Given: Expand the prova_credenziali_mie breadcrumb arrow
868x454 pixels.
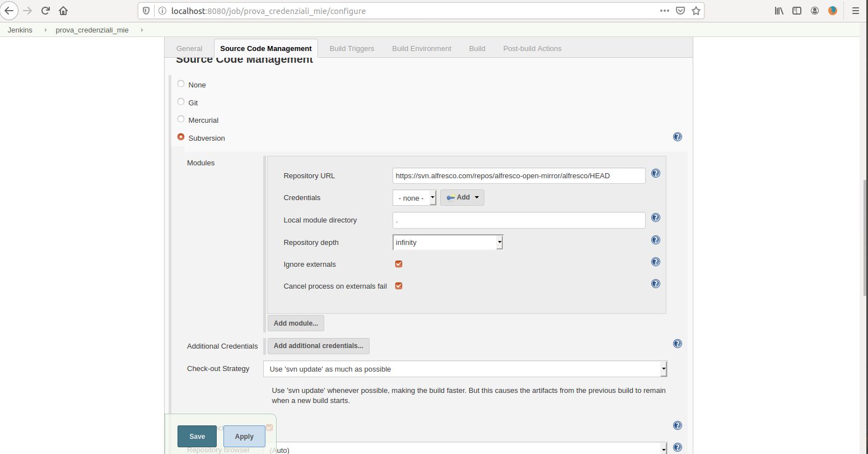Looking at the screenshot, I should point(142,30).
